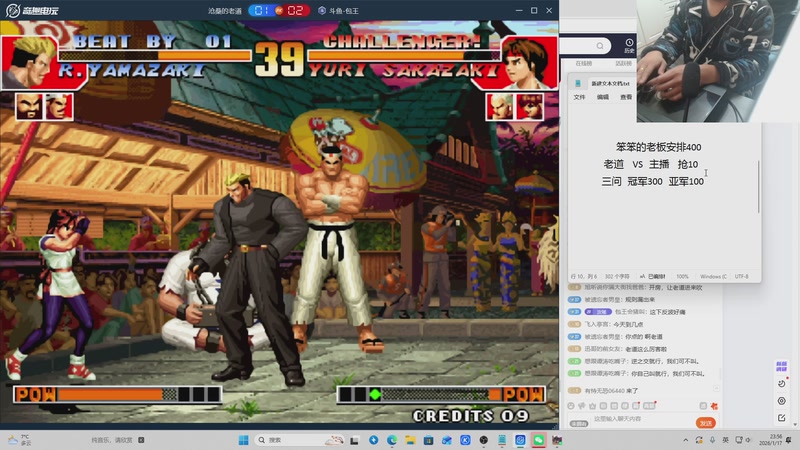
Task: Open the notification bell icon on taskbar
Action: 789,440
